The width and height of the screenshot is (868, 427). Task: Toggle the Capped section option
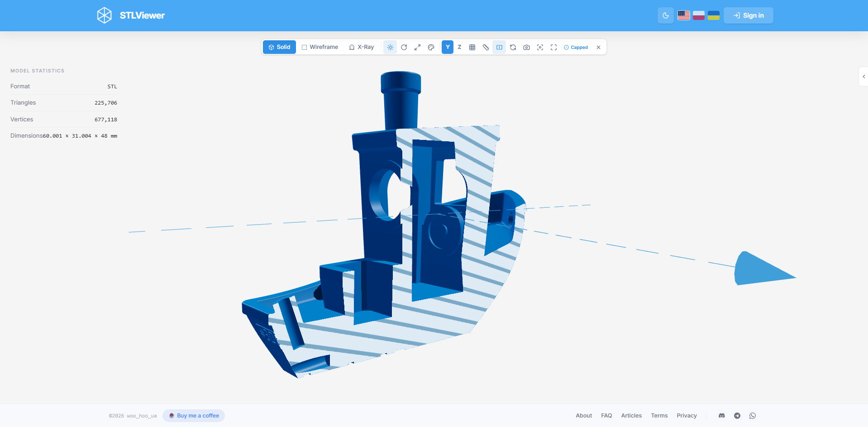(576, 47)
